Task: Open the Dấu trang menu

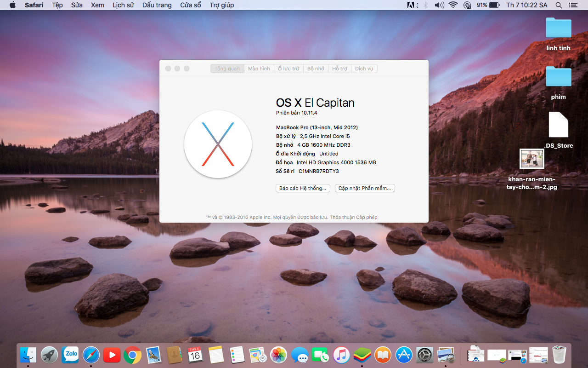Action: [x=157, y=5]
